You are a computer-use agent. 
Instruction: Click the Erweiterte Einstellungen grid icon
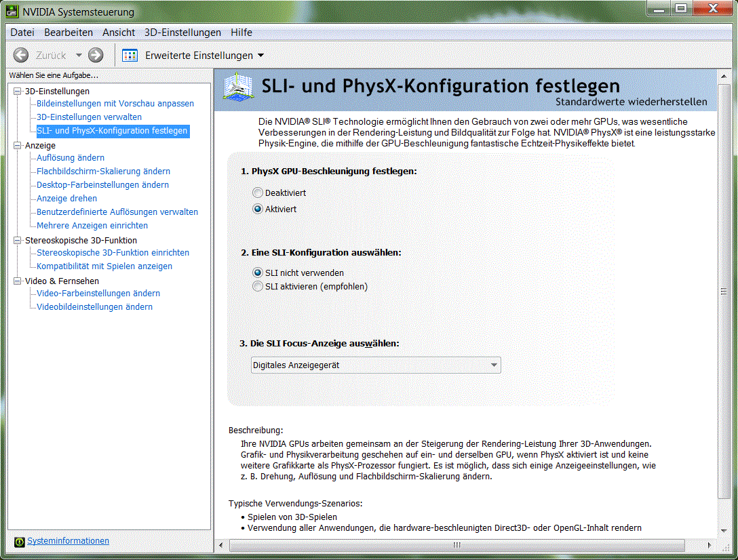(130, 56)
